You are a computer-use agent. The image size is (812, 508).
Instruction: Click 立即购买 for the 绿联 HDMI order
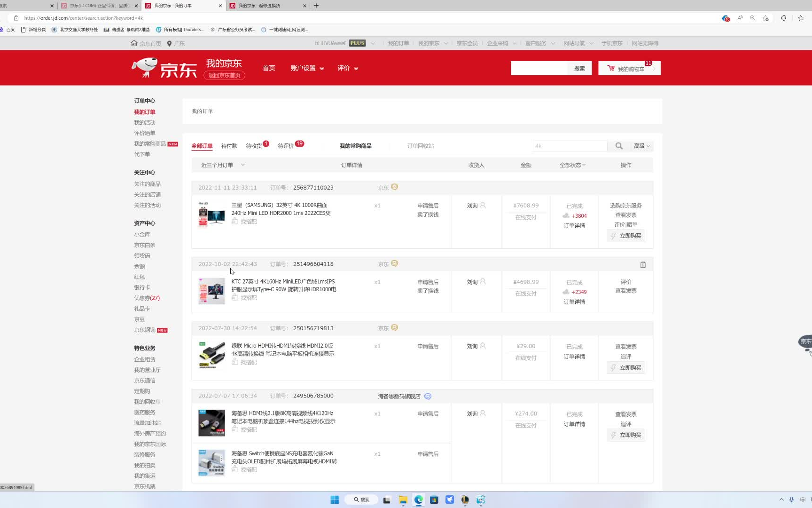point(626,368)
